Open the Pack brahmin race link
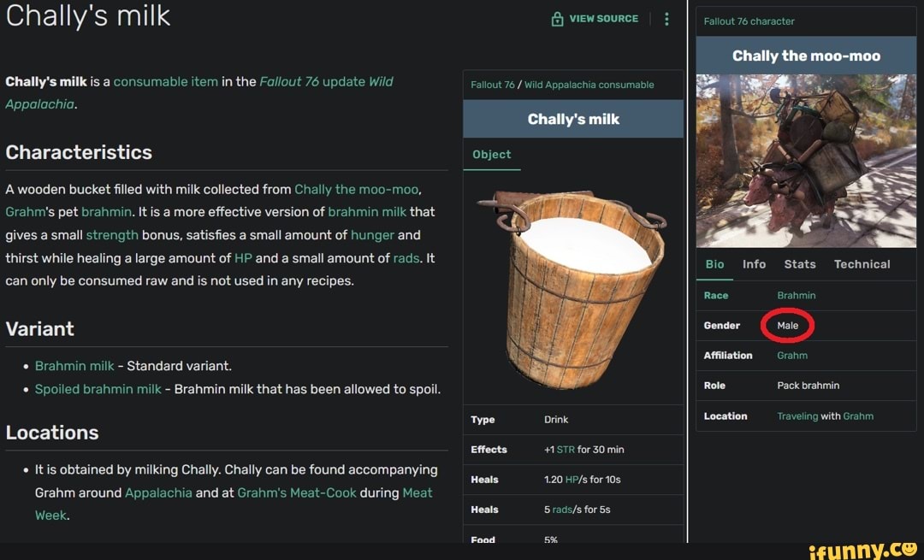The width and height of the screenshot is (924, 560). pyautogui.click(x=796, y=295)
